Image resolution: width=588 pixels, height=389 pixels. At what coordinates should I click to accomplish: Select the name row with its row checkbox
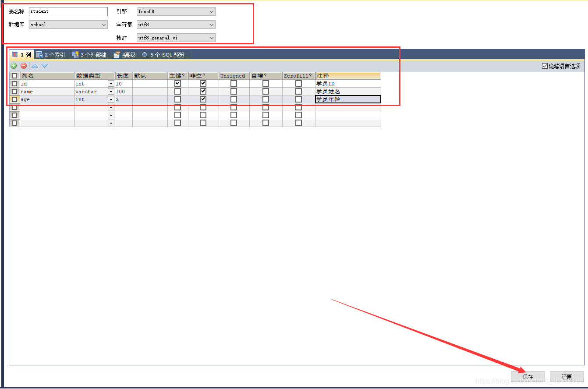14,91
